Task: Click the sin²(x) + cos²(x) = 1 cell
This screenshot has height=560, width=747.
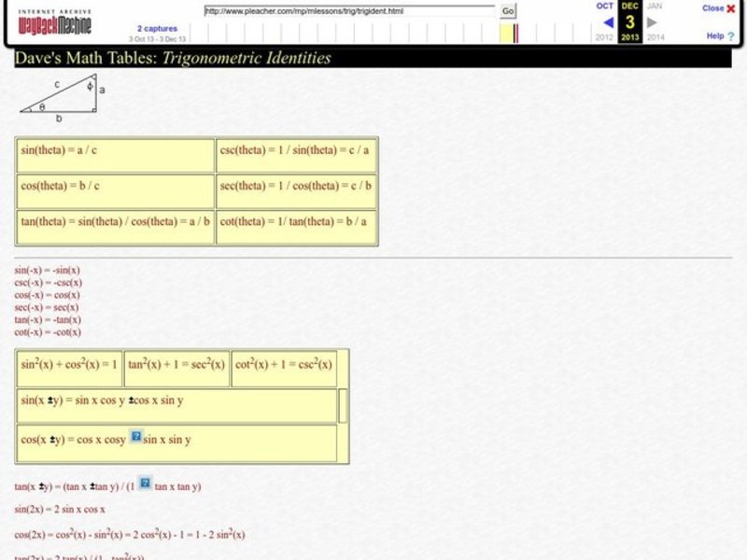Action: coord(69,365)
